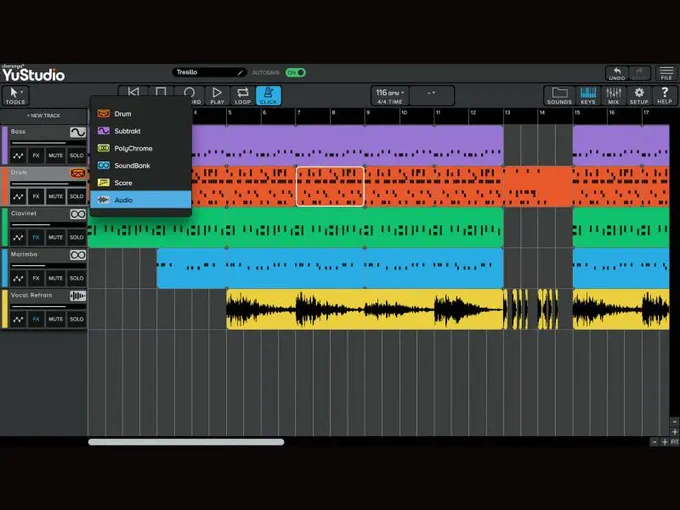Screen dimensions: 680x510
Task: Click horizontal zoom out minus button
Action: [x=655, y=442]
